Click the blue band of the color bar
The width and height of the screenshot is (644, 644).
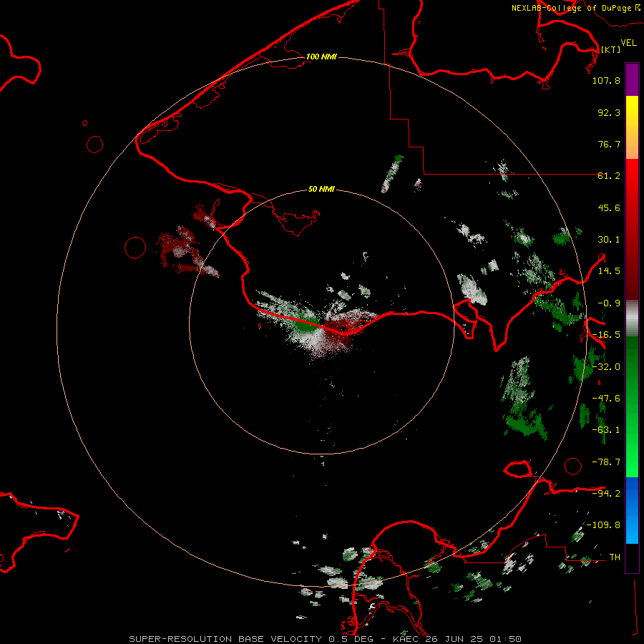(632, 510)
